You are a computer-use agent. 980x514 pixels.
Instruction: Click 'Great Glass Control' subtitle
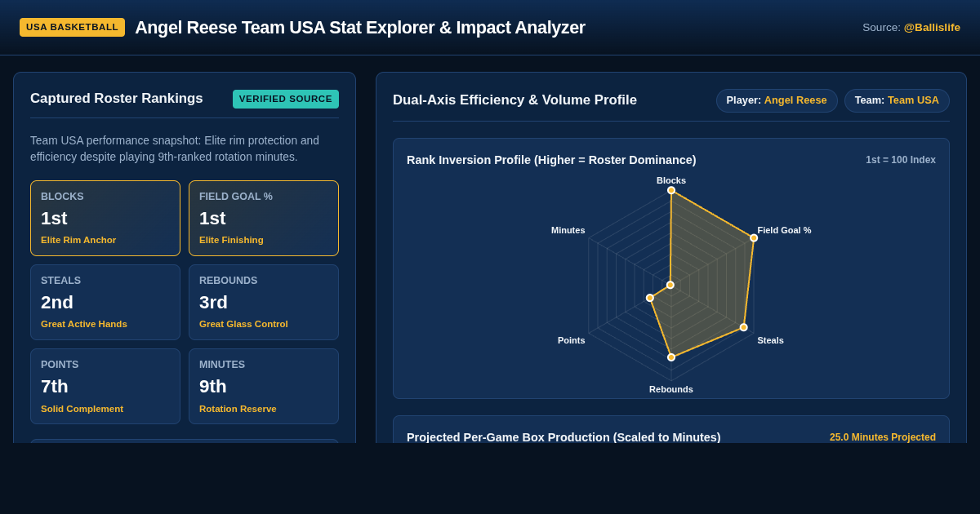[x=243, y=324]
